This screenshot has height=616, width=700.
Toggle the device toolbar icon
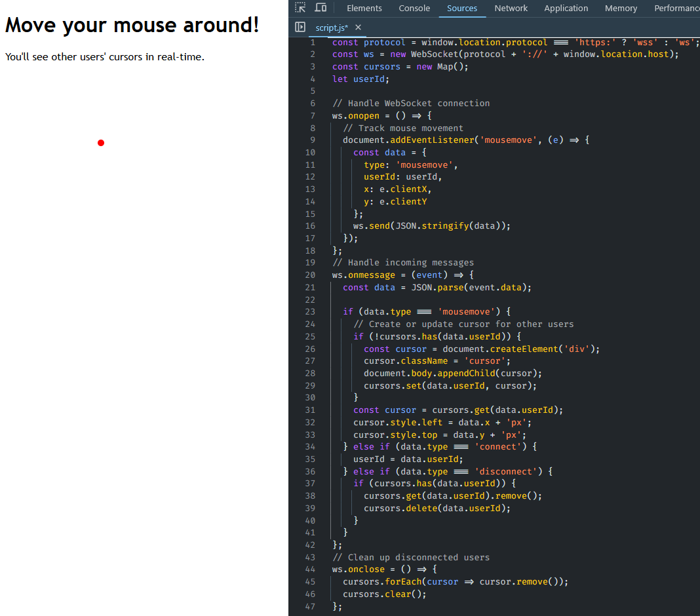click(x=321, y=8)
